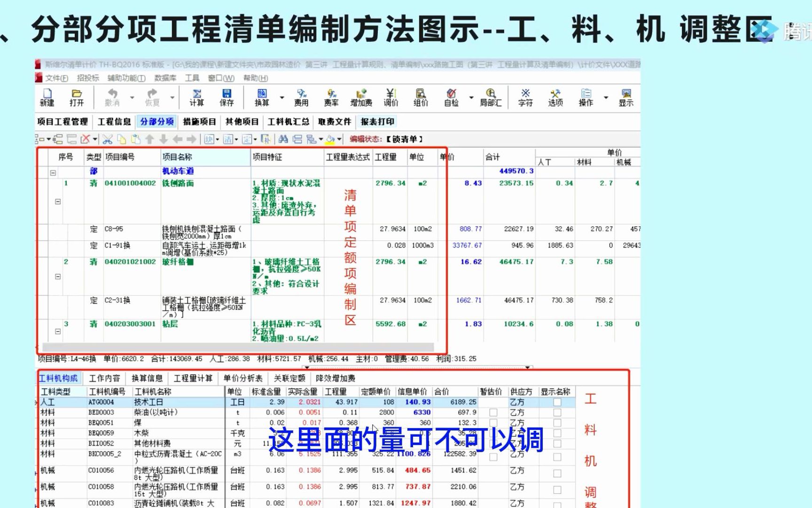812x508 pixels.
Task: Click the horizontal scrollbar under item list
Action: point(238,347)
